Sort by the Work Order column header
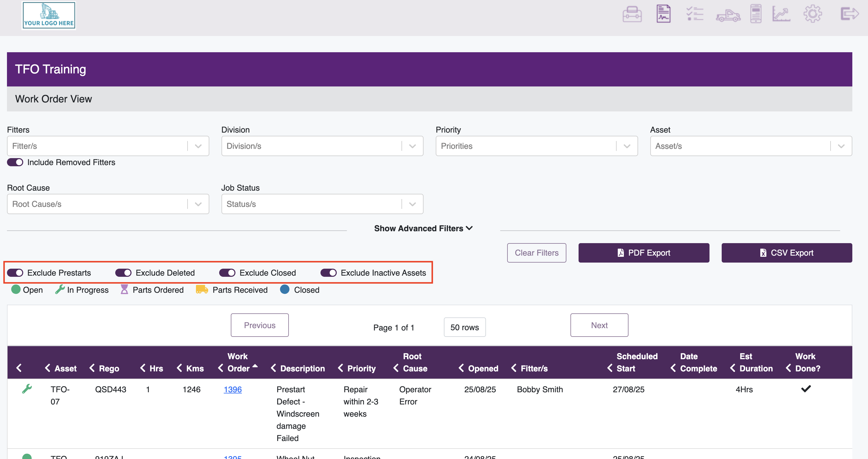This screenshot has width=868, height=459. coord(238,362)
